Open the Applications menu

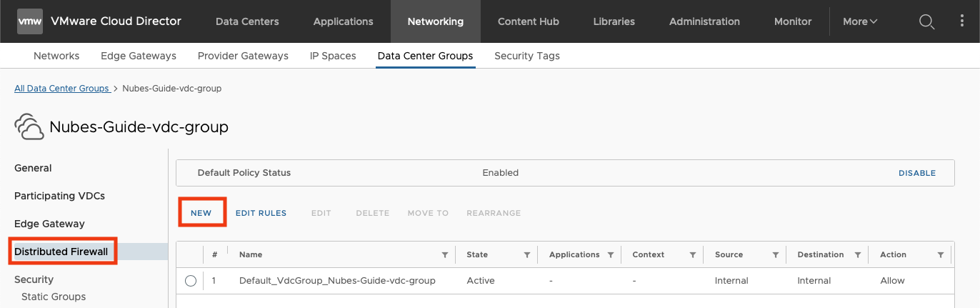coord(343,21)
